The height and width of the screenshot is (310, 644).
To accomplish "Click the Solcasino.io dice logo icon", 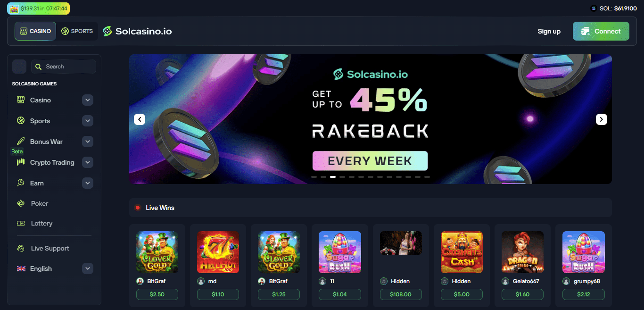I will (x=107, y=31).
